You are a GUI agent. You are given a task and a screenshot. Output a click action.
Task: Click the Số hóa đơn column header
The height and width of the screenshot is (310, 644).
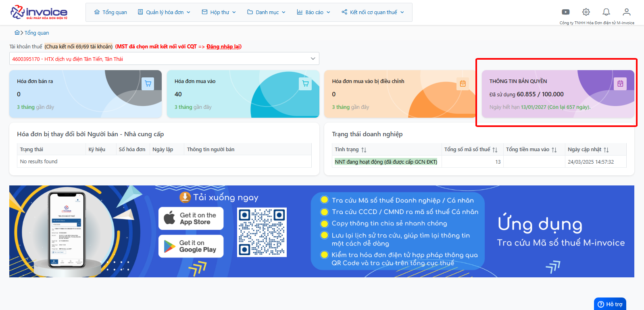point(132,149)
